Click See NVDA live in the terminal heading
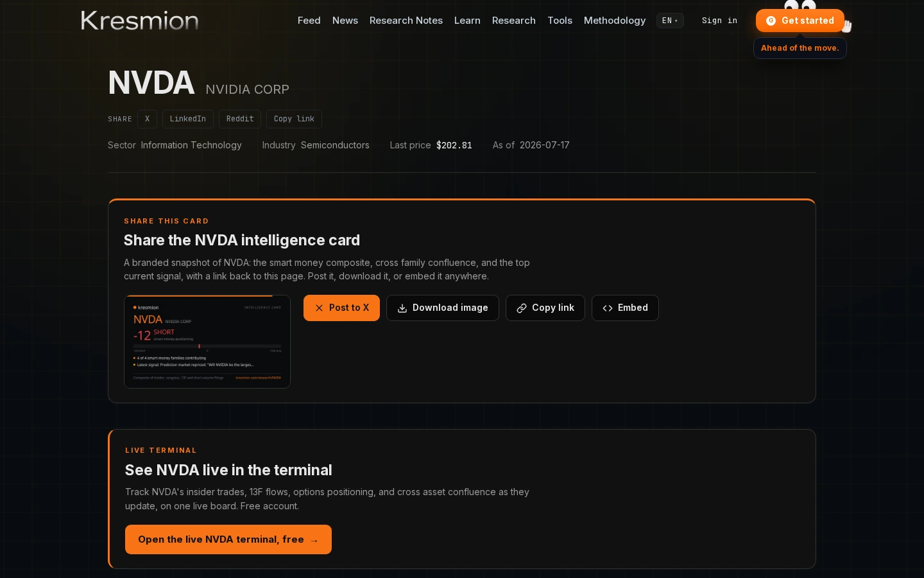The width and height of the screenshot is (924, 578). [228, 470]
